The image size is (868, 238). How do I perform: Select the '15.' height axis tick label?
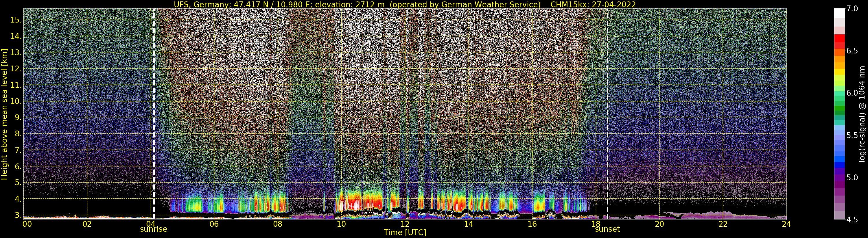(16, 20)
